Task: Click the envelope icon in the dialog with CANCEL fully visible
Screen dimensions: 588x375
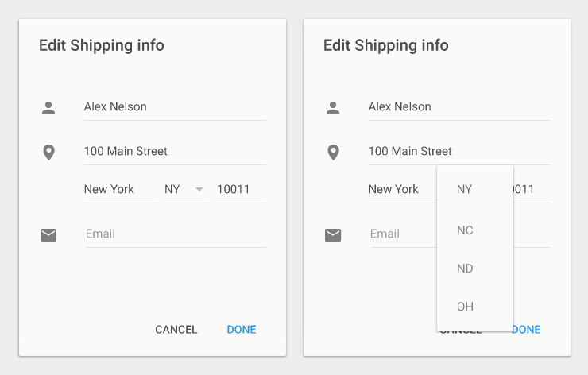Action: point(48,234)
